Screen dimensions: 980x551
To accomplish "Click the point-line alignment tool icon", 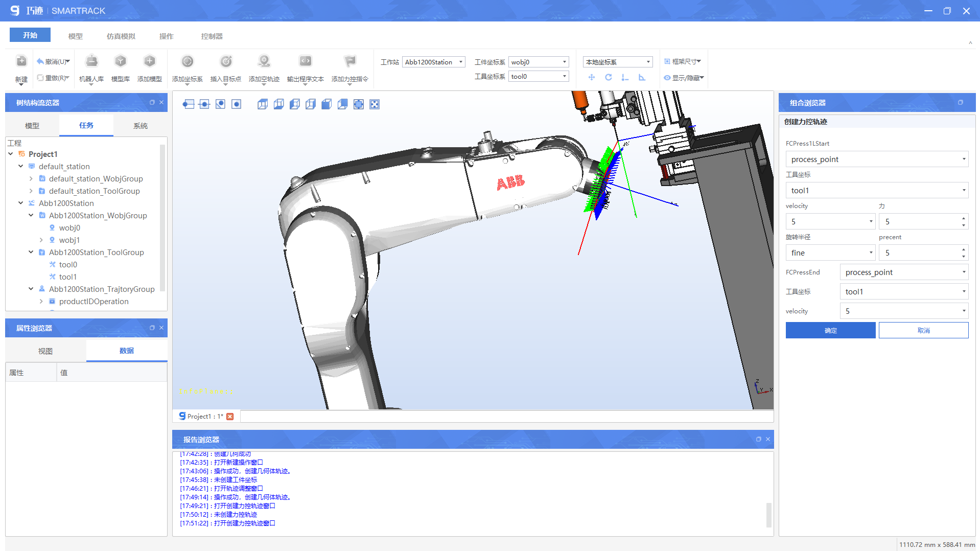I will coord(625,78).
